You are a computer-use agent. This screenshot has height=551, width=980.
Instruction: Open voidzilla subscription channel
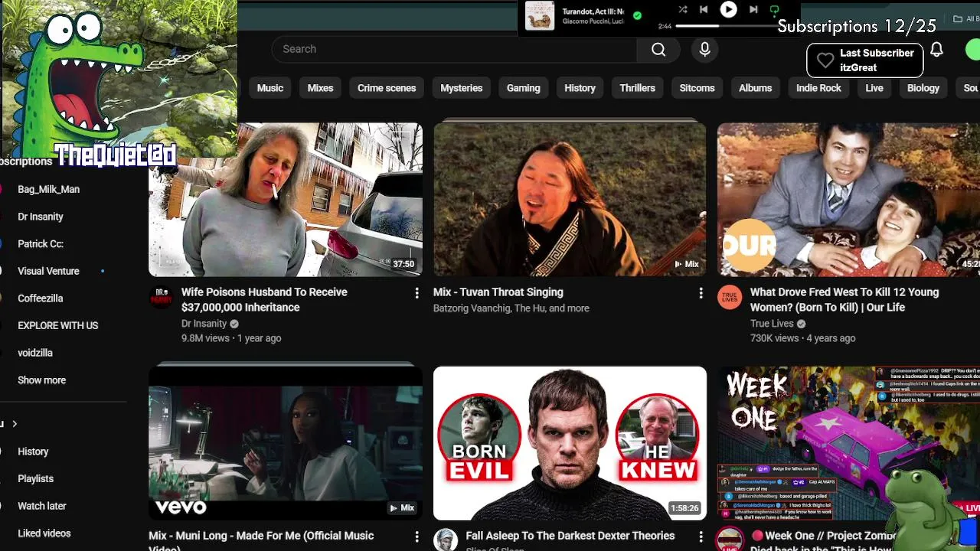coord(35,353)
